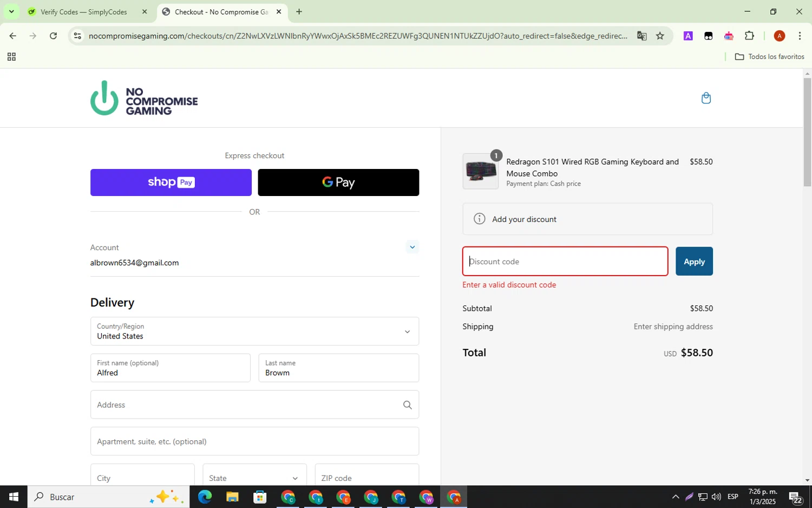Click the Enter a valid discount code message
Screen dimensions: 812x508
509,285
